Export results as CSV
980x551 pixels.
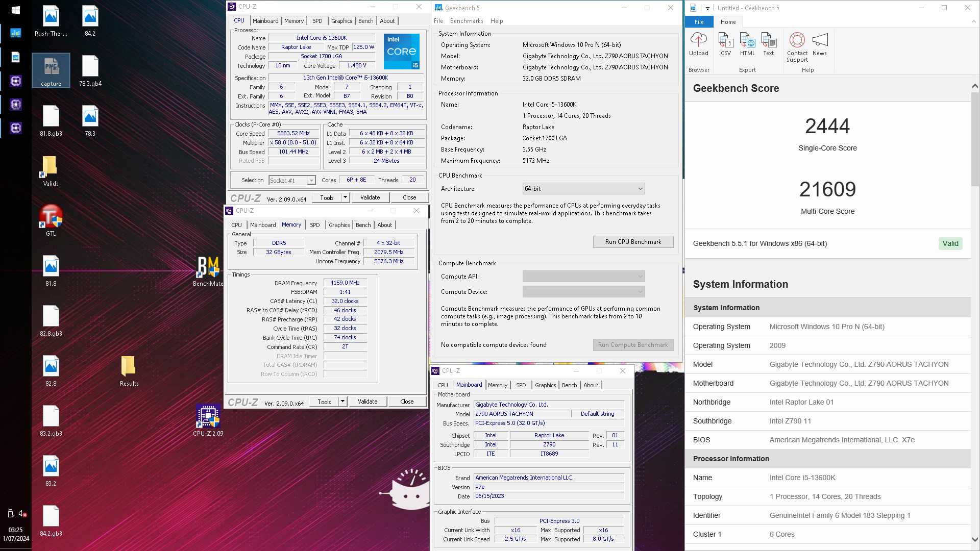(x=726, y=44)
